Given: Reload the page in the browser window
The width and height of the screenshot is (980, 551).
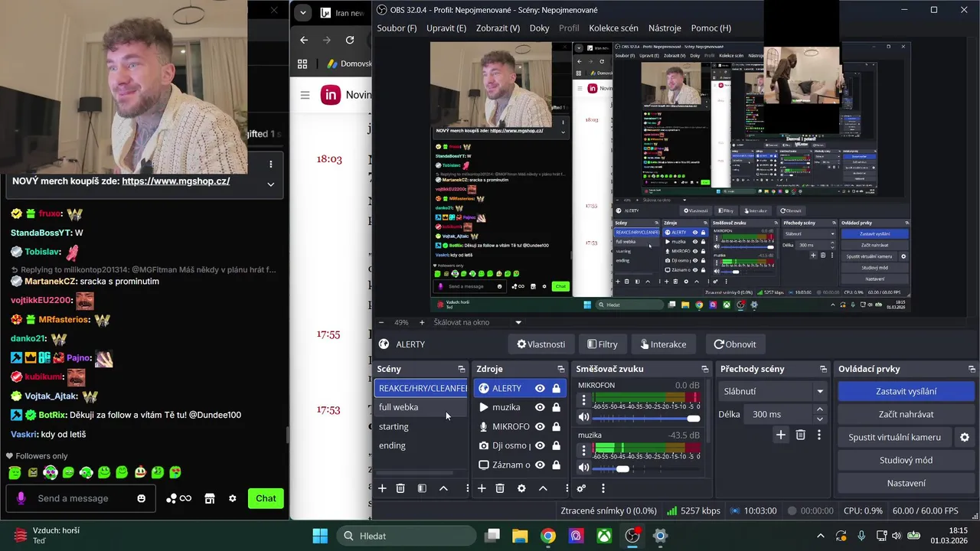Looking at the screenshot, I should coord(350,40).
